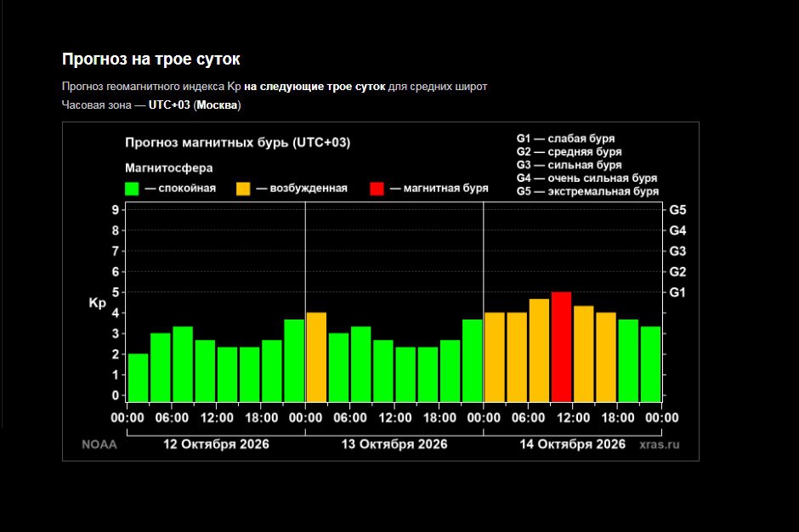Viewport: 799px width, 532px height.
Task: Click legend line 'G5 — экстремальная буря'
Action: (587, 191)
